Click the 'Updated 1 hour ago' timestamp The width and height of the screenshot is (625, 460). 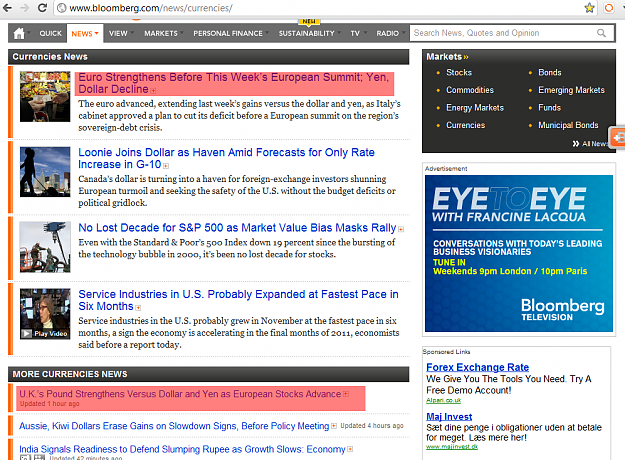[49, 404]
